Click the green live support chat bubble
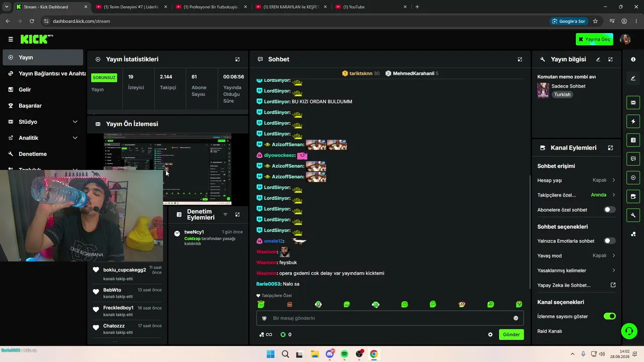 coord(629,331)
